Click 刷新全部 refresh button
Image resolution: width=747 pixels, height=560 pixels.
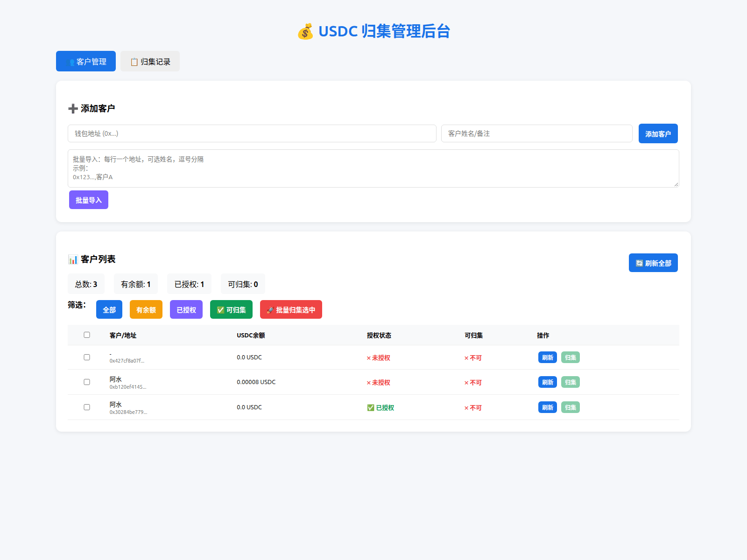653,263
